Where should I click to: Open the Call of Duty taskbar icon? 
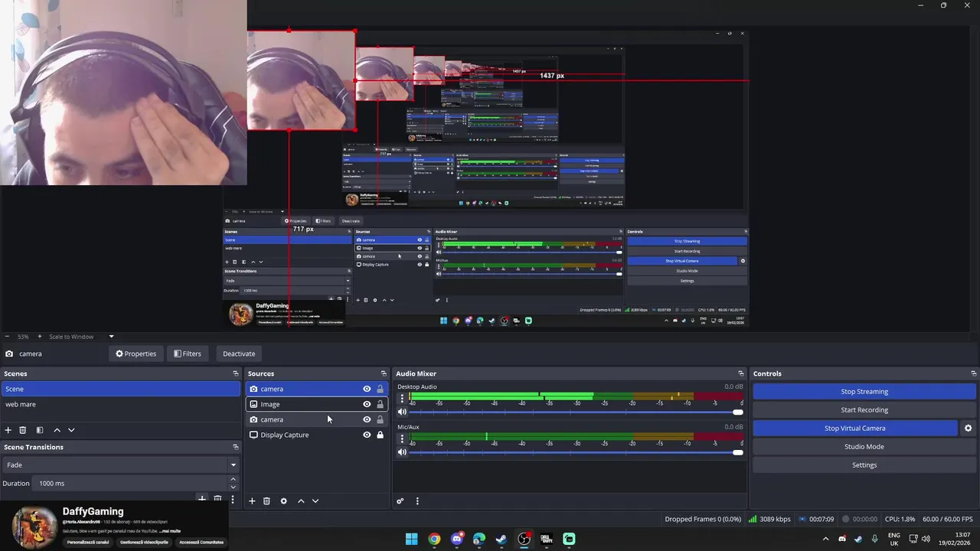[547, 540]
